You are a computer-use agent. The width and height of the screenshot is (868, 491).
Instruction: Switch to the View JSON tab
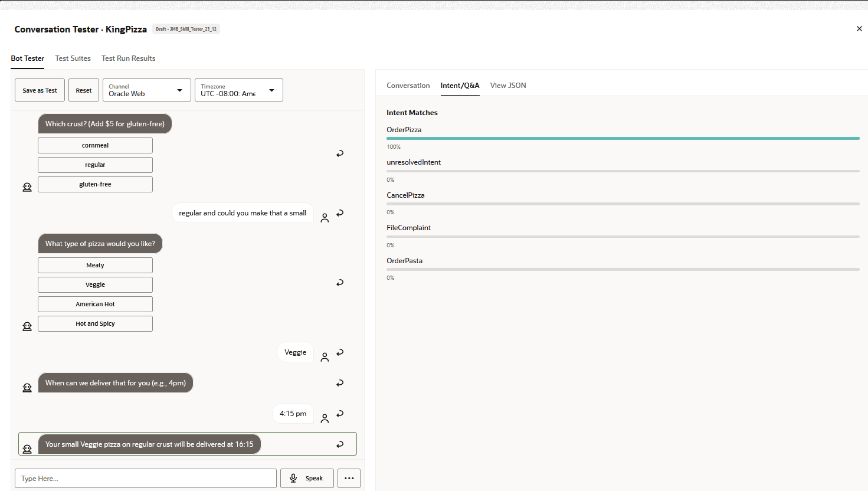pos(508,86)
